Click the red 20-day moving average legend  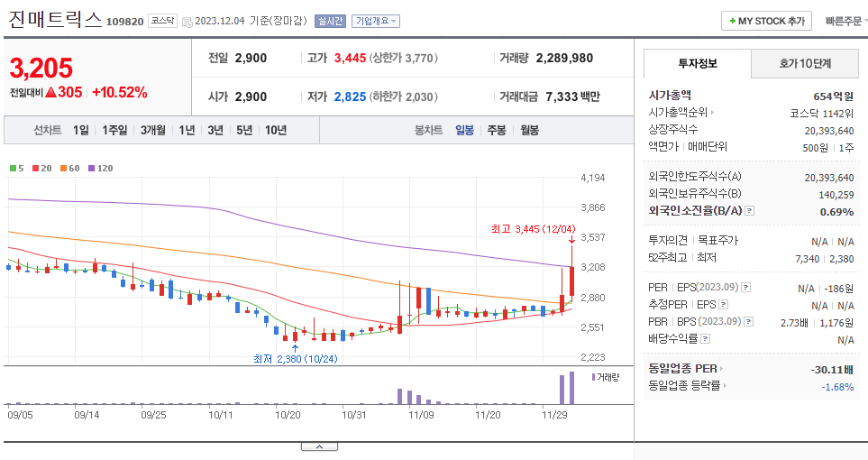42,169
